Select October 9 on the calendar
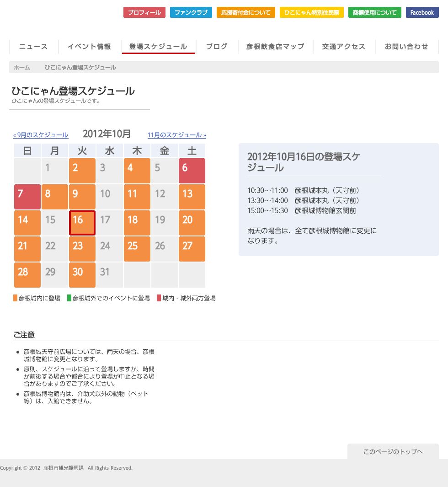Image resolution: width=448 pixels, height=487 pixels. (82, 197)
